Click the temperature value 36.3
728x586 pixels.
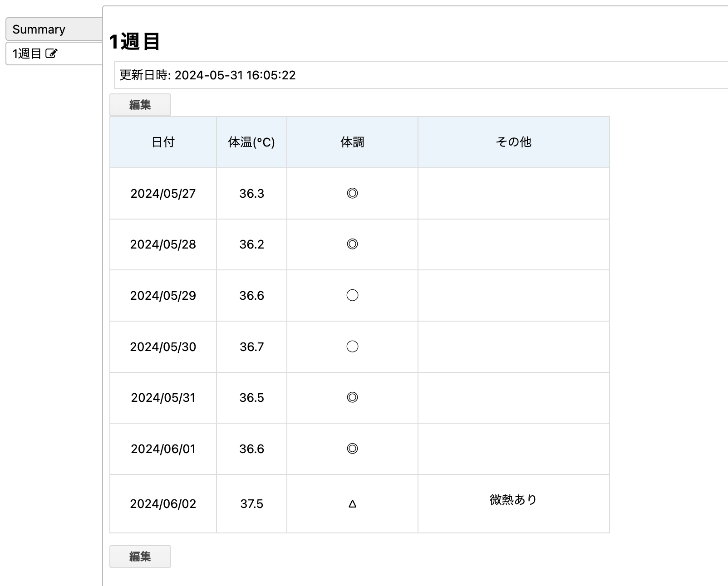[x=251, y=194]
